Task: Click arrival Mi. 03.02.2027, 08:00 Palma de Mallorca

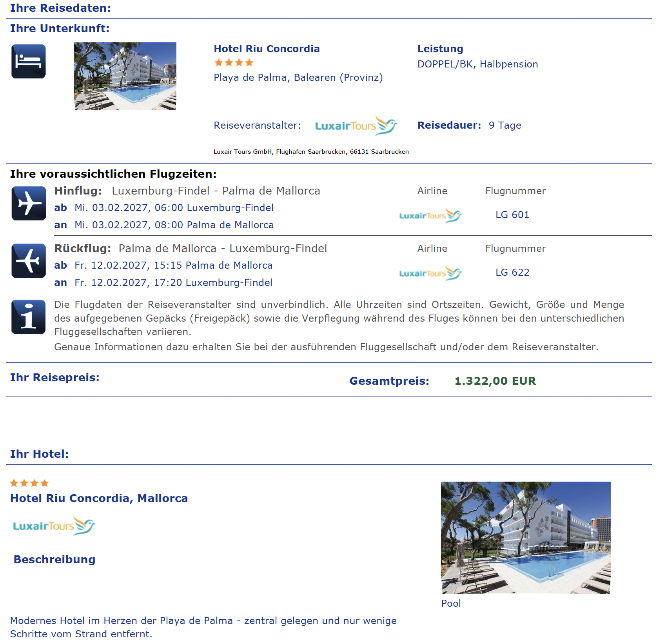Action: tap(174, 225)
